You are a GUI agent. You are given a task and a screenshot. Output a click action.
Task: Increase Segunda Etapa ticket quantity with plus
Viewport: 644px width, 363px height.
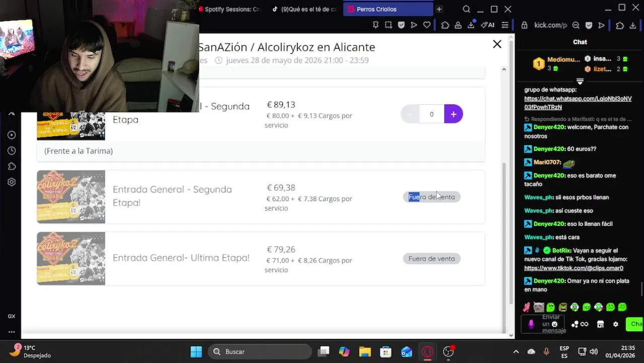pos(453,114)
